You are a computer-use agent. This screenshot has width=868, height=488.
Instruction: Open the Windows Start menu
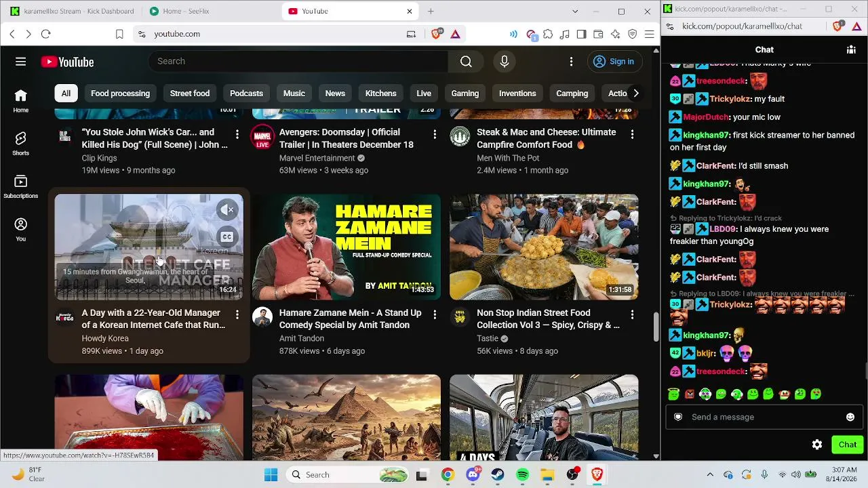(271, 474)
